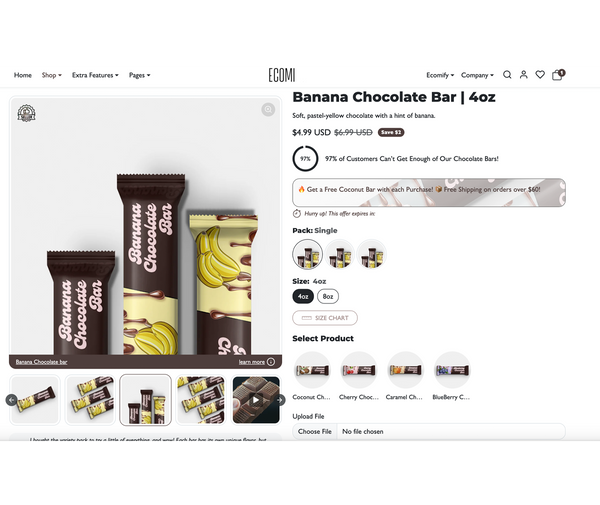Click the Choose File upload button
Screen dimensions: 600x505
(315, 431)
